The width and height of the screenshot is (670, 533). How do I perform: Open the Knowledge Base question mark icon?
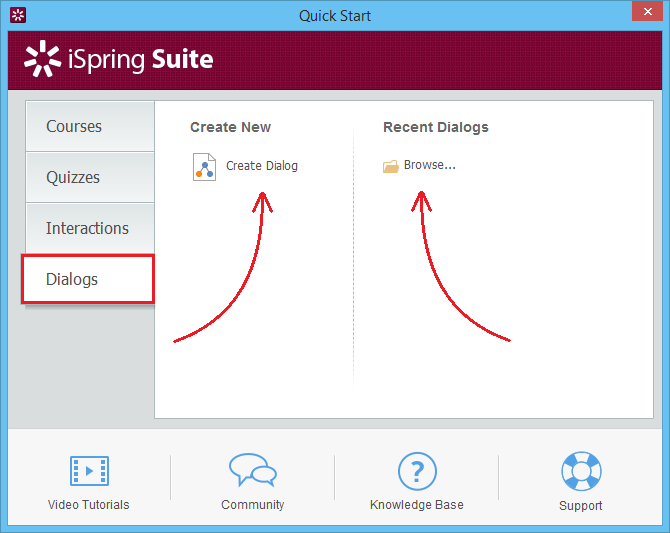coord(417,471)
